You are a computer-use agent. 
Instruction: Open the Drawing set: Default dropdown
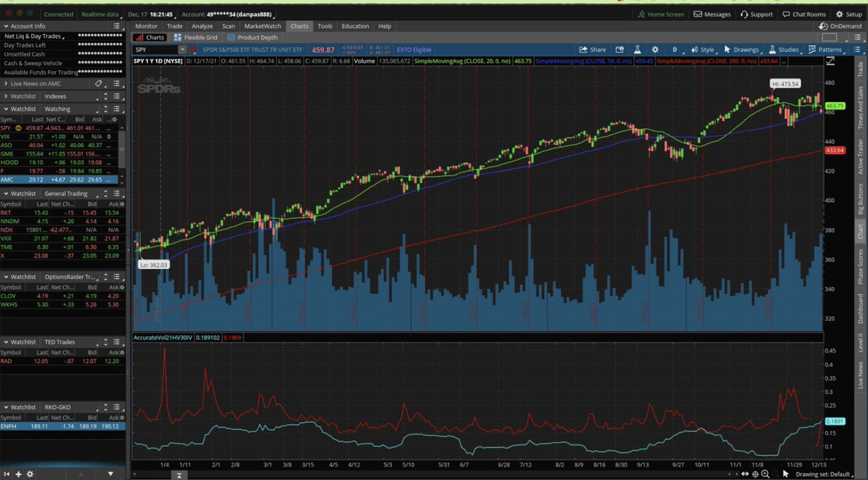pyautogui.click(x=825, y=474)
